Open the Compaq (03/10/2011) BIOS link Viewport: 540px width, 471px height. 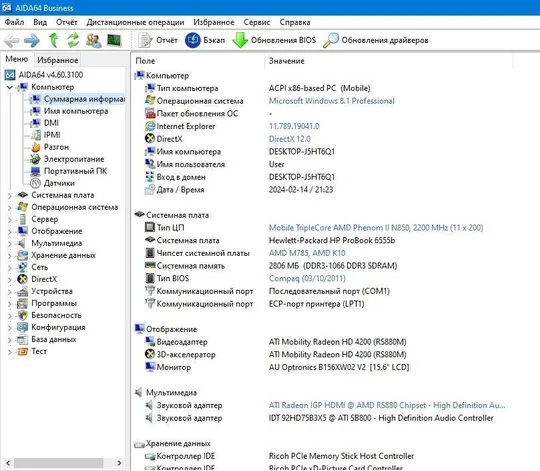pyautogui.click(x=307, y=279)
